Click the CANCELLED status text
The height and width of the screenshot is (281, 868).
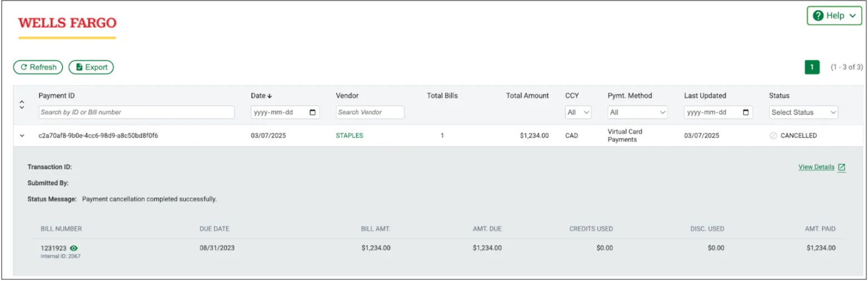coord(798,135)
